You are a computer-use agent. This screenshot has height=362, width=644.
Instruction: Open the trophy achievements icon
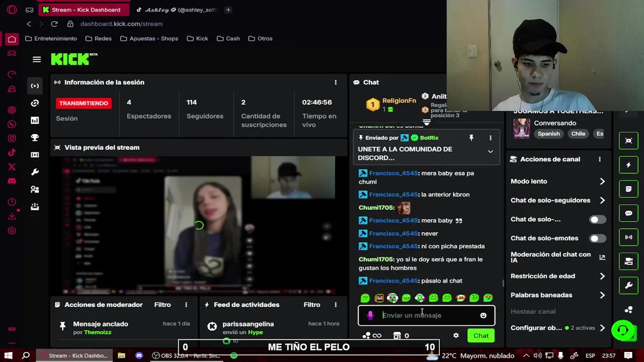click(35, 137)
